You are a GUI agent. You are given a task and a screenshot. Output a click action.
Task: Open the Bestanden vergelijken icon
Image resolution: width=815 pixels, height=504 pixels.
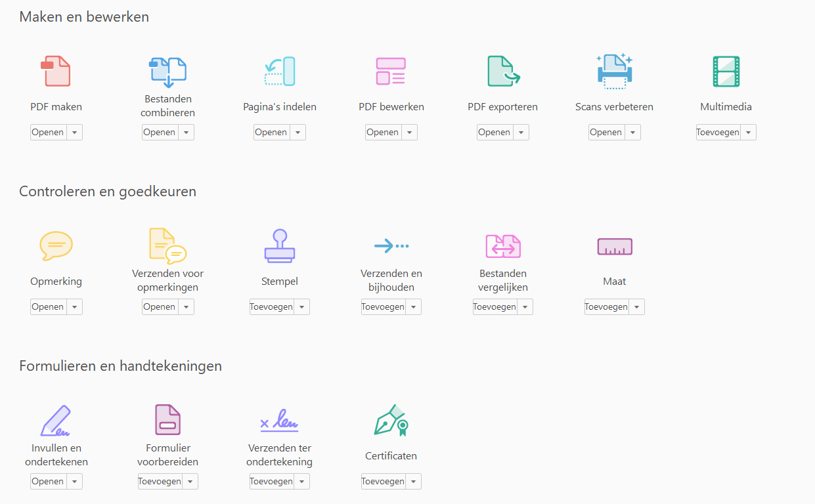pyautogui.click(x=503, y=246)
